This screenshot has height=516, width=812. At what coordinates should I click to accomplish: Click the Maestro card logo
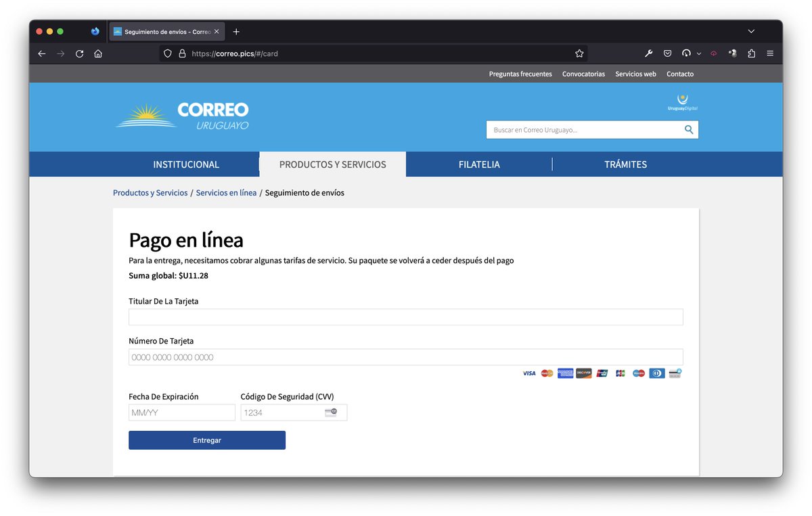(639, 373)
